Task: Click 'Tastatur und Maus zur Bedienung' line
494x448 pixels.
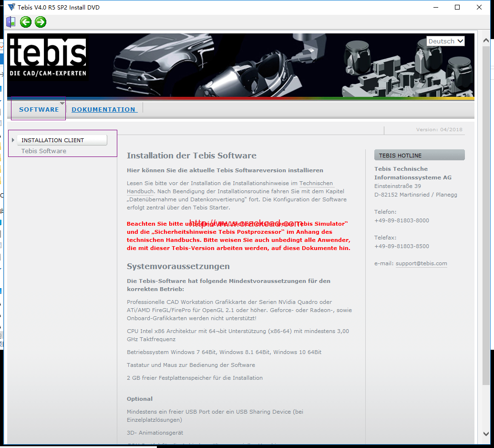Action: 191,365
